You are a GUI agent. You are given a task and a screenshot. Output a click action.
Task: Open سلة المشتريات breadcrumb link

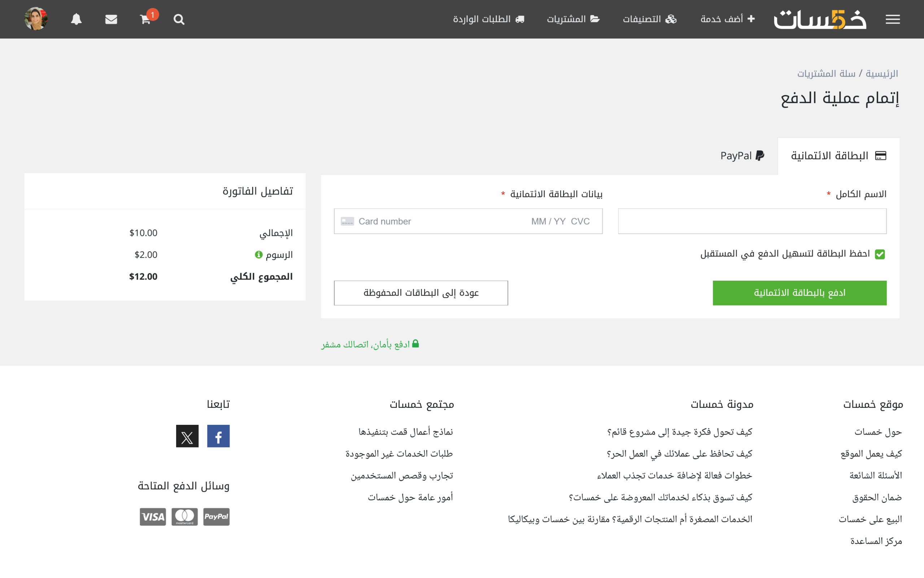(x=826, y=73)
